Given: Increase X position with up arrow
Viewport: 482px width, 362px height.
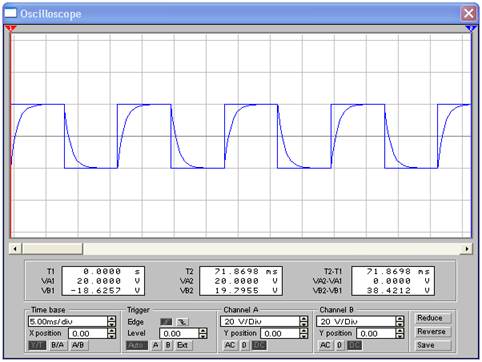Looking at the screenshot, I should [112, 331].
